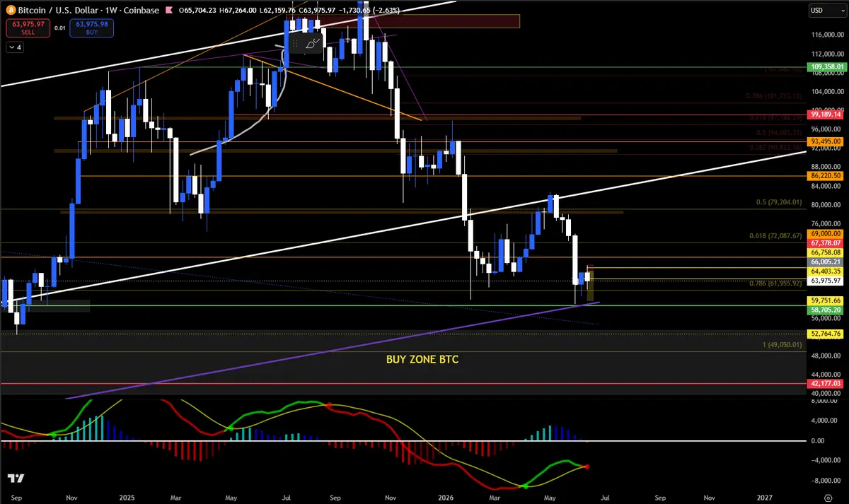Click the −8,000.00 tick on indicator scale

pyautogui.click(x=826, y=481)
